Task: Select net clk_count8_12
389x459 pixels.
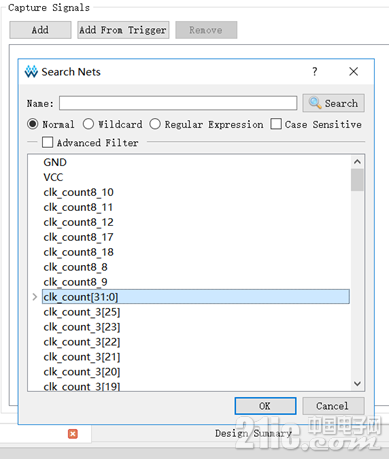Action: tap(79, 222)
